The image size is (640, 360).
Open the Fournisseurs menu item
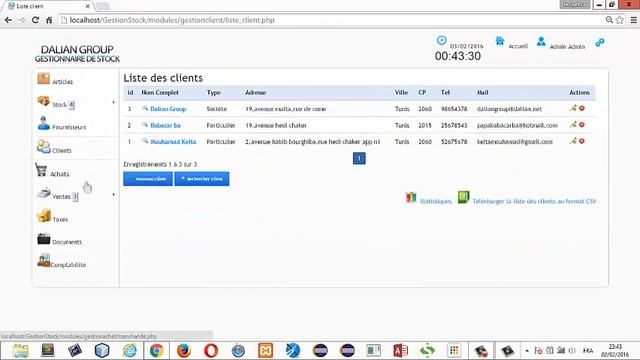(x=69, y=127)
